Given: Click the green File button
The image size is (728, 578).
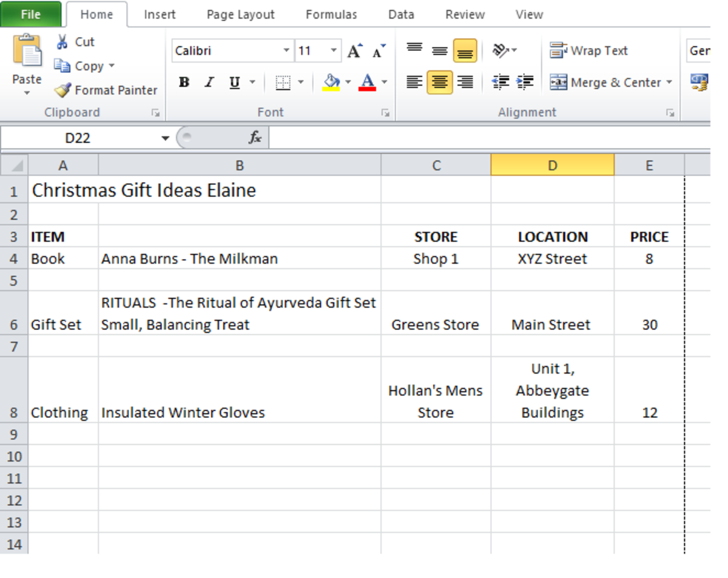Looking at the screenshot, I should (x=30, y=15).
